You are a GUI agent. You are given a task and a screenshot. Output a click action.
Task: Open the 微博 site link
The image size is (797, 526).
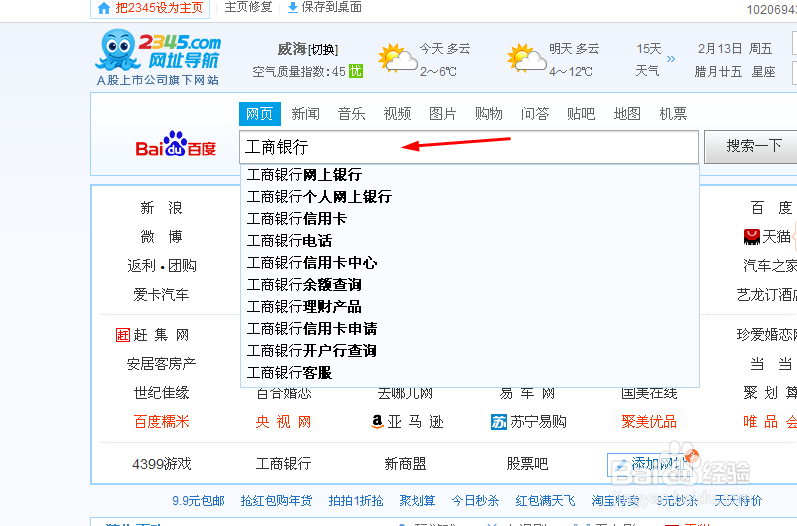161,236
